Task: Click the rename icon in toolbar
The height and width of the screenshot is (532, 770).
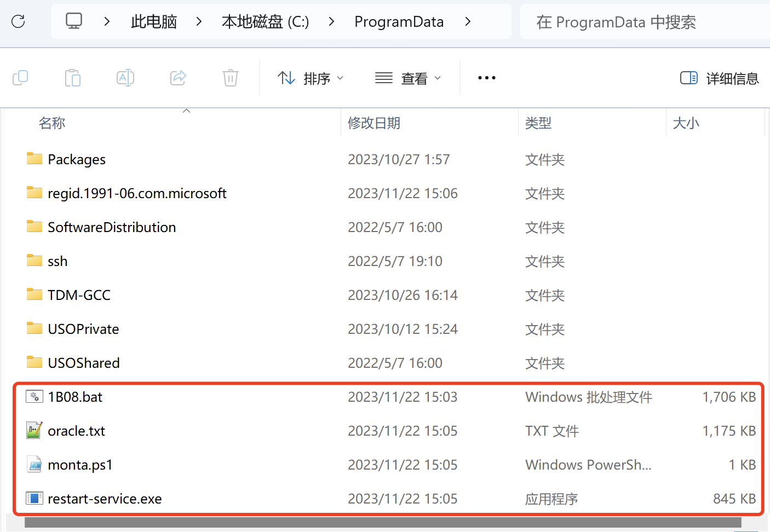Action: (125, 78)
